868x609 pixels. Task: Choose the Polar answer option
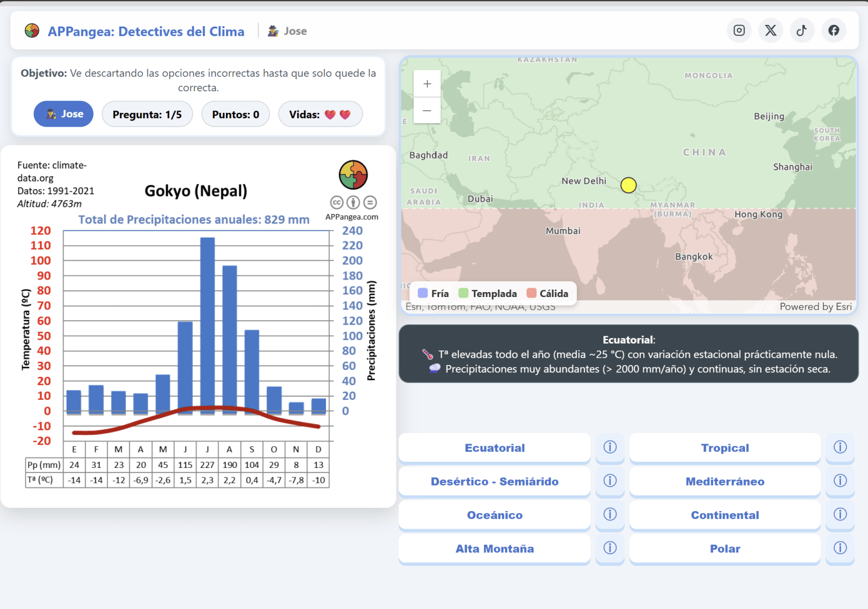coord(725,549)
